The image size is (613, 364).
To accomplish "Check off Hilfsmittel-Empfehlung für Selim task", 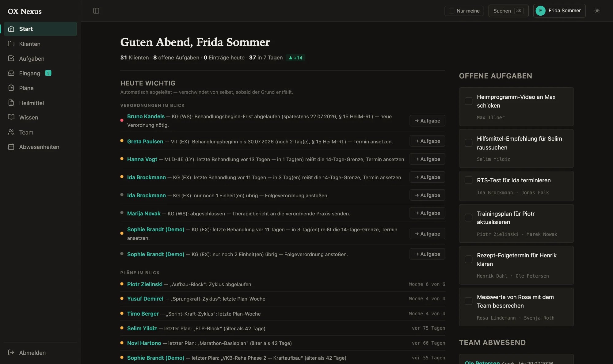I will pyautogui.click(x=468, y=143).
